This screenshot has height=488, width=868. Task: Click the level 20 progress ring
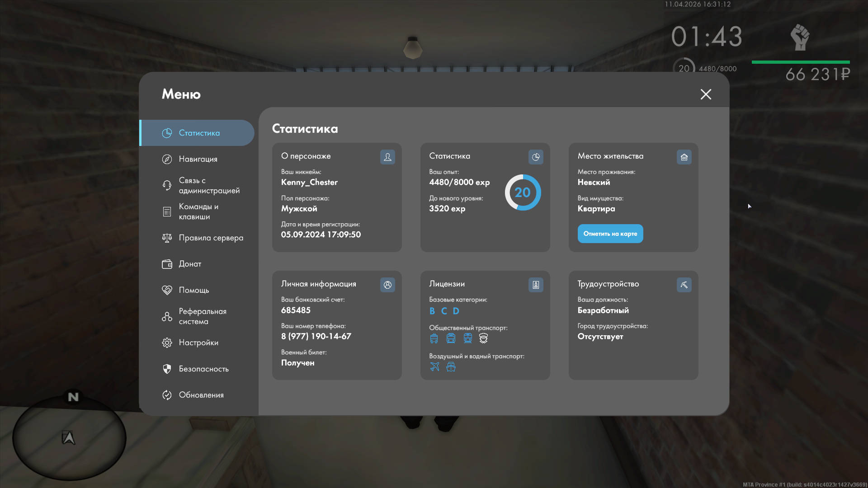click(523, 192)
